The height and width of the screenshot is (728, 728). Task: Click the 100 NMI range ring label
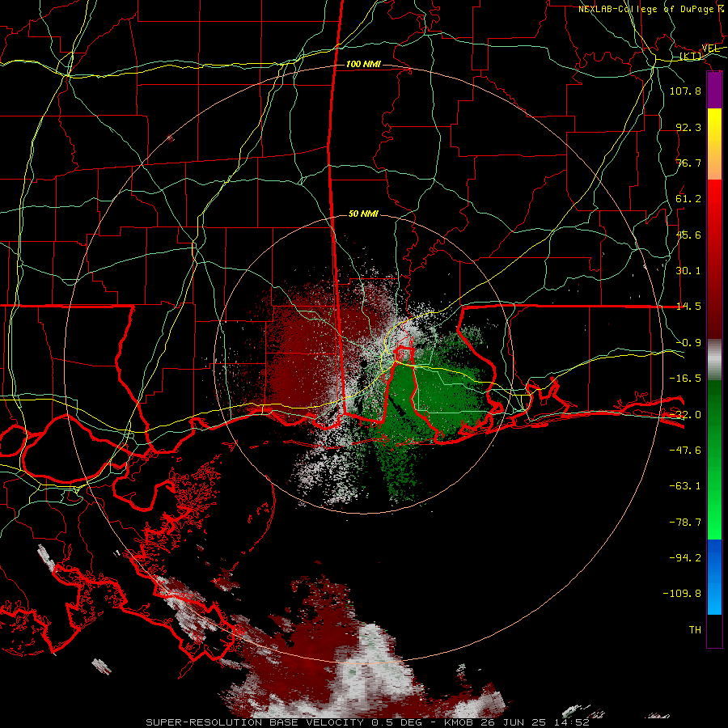pos(363,64)
